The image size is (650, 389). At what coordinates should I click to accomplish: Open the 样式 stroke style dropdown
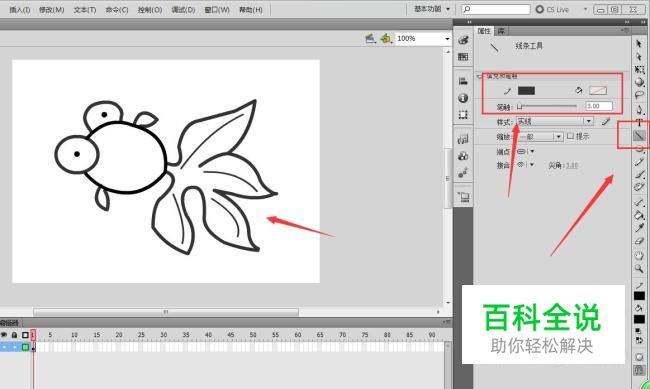click(x=555, y=121)
